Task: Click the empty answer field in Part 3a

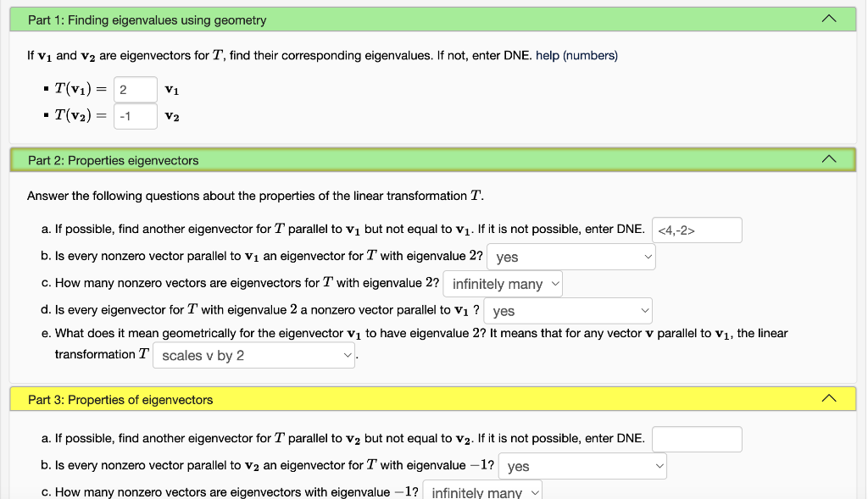Action: [696, 439]
